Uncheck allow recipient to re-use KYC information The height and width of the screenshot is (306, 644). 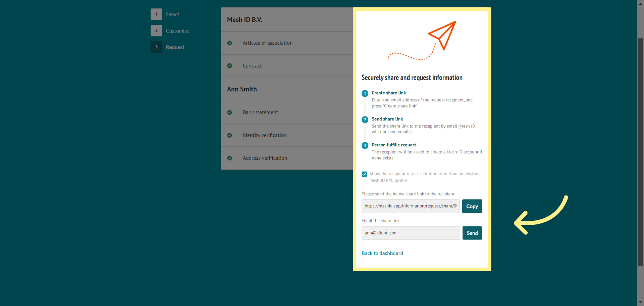pos(364,174)
